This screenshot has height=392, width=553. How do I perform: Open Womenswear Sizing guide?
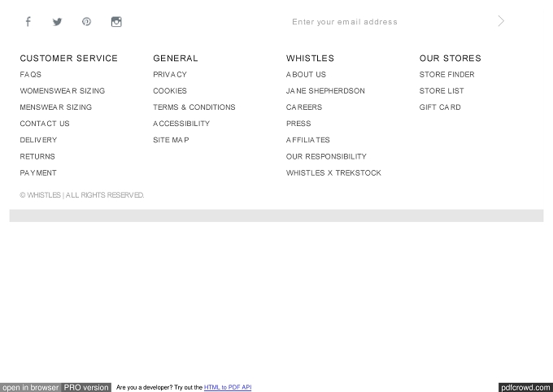pyautogui.click(x=63, y=90)
